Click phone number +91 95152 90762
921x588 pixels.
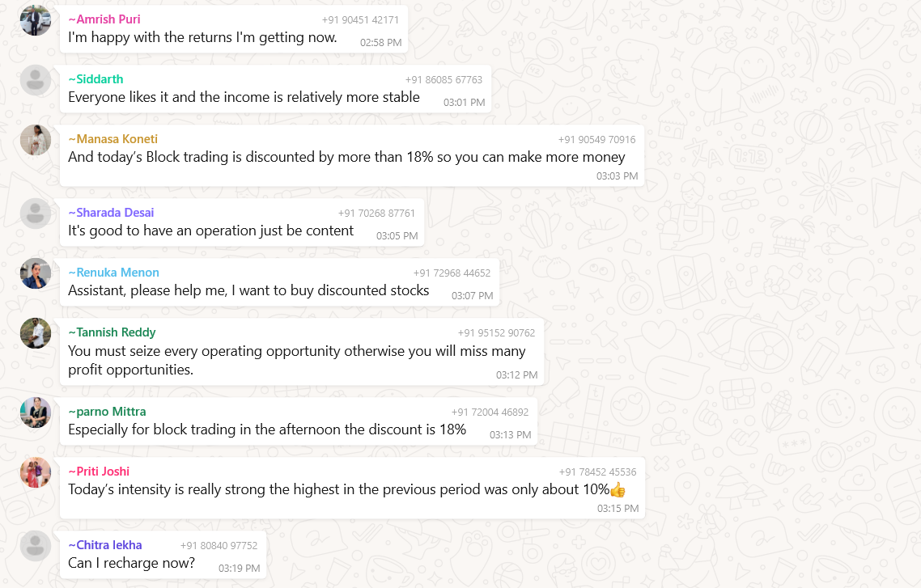point(496,332)
